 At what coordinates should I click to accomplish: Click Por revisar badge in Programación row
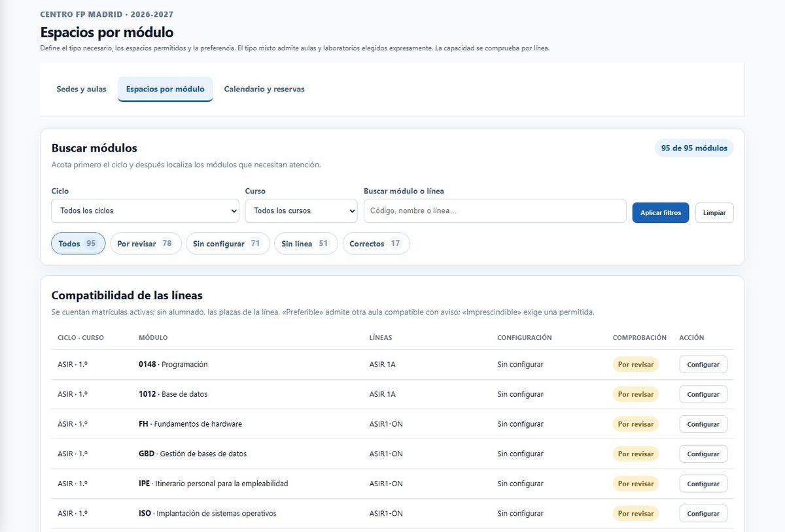pos(636,365)
